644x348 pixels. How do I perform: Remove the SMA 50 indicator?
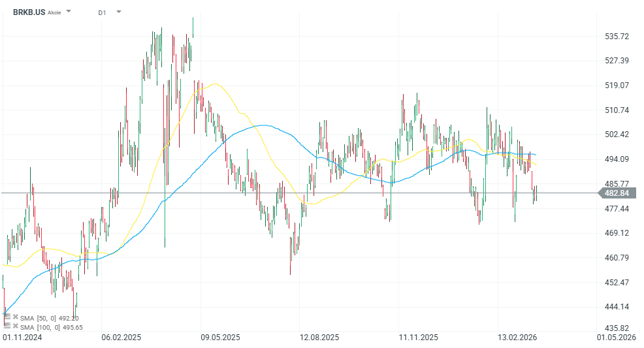click(15, 317)
